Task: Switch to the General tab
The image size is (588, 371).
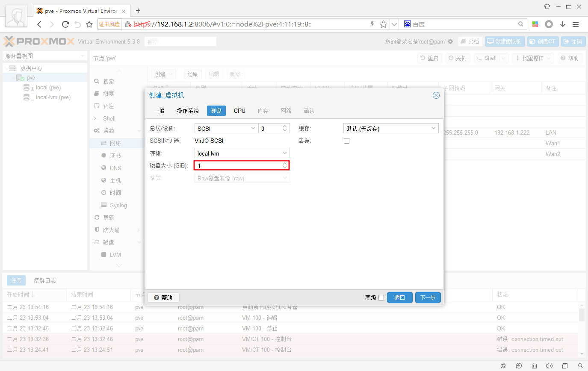Action: 159,111
